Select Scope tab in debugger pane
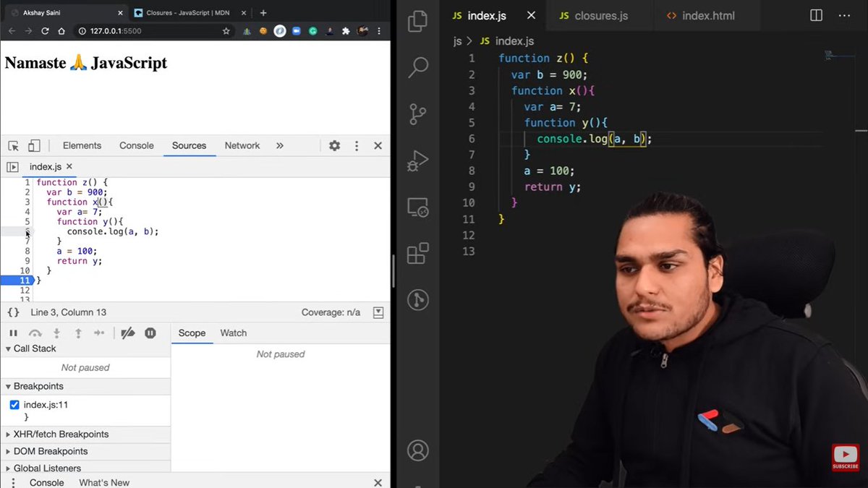The image size is (868, 488). pos(192,333)
